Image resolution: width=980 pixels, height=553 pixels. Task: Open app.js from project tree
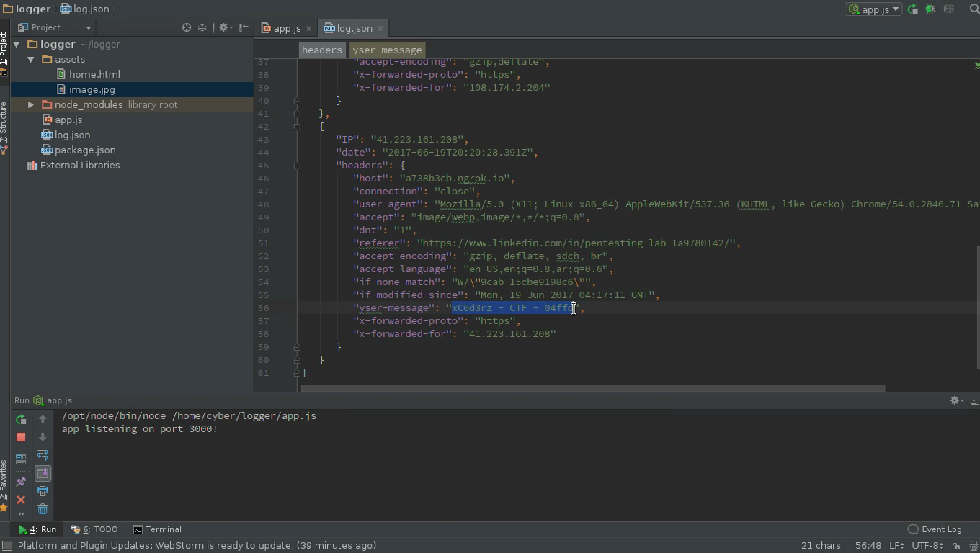click(68, 120)
